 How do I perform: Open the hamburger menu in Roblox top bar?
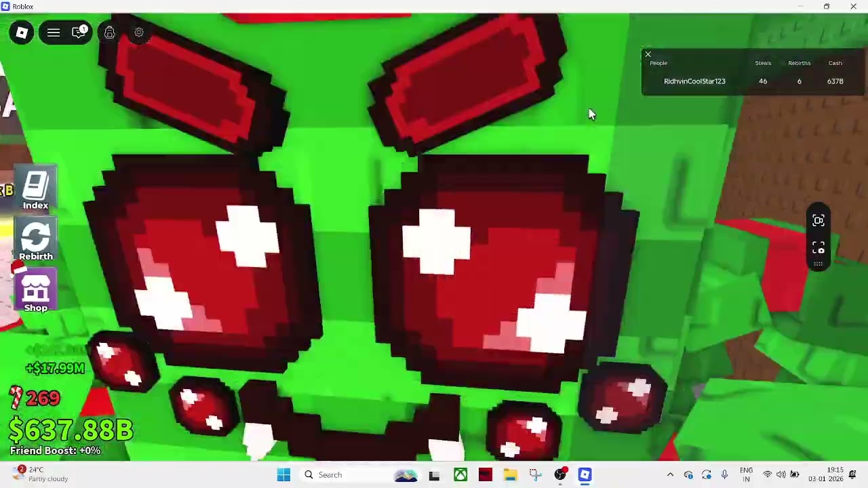click(54, 33)
